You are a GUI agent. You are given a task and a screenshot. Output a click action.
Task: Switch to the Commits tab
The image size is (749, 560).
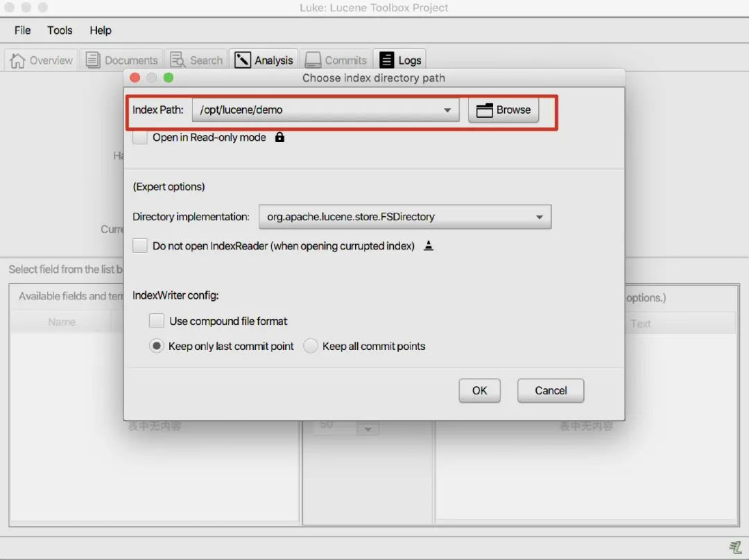[336, 60]
